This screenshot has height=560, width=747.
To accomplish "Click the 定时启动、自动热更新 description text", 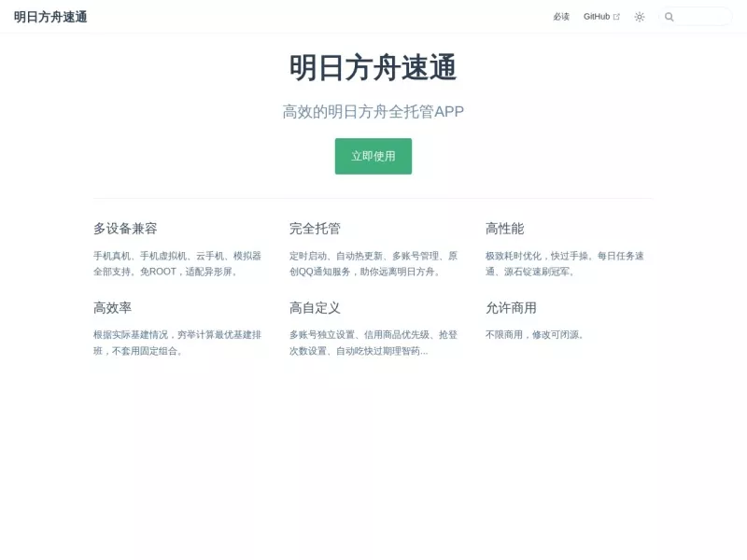I will coord(373,263).
